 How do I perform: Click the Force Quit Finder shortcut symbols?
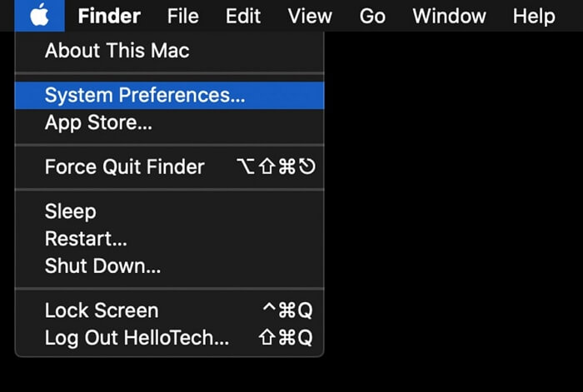pos(277,166)
